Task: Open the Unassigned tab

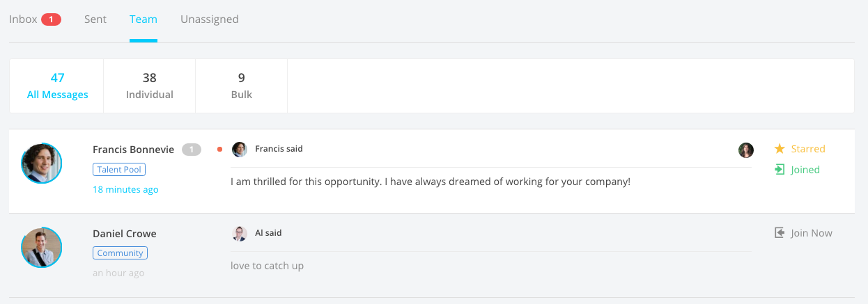Action: [209, 19]
